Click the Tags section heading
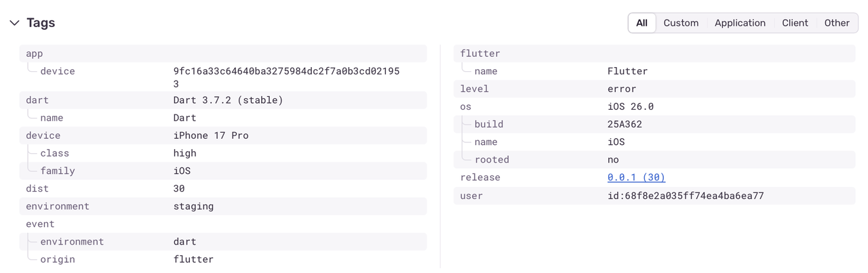 coord(41,23)
